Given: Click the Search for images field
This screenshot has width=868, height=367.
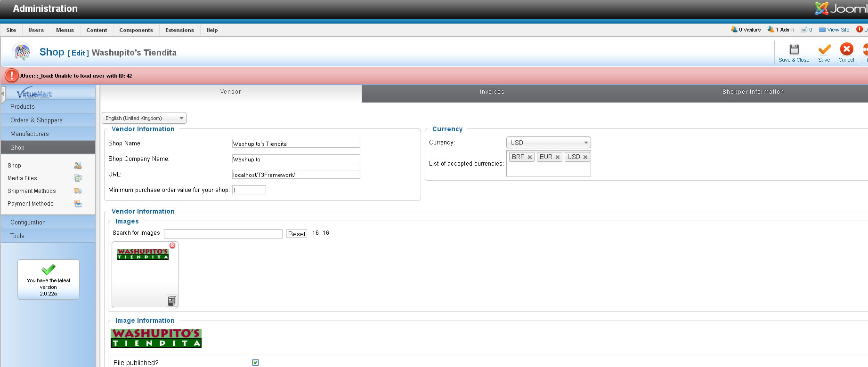Looking at the screenshot, I should point(223,234).
